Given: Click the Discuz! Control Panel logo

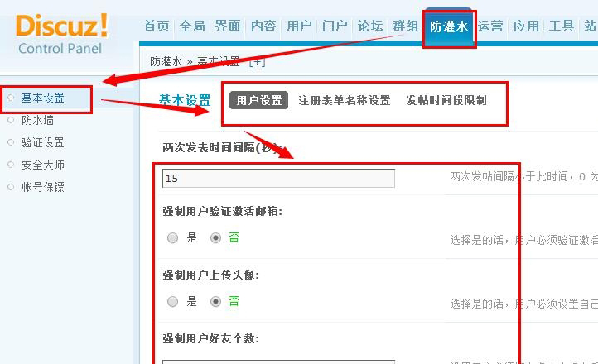Looking at the screenshot, I should click(61, 34).
